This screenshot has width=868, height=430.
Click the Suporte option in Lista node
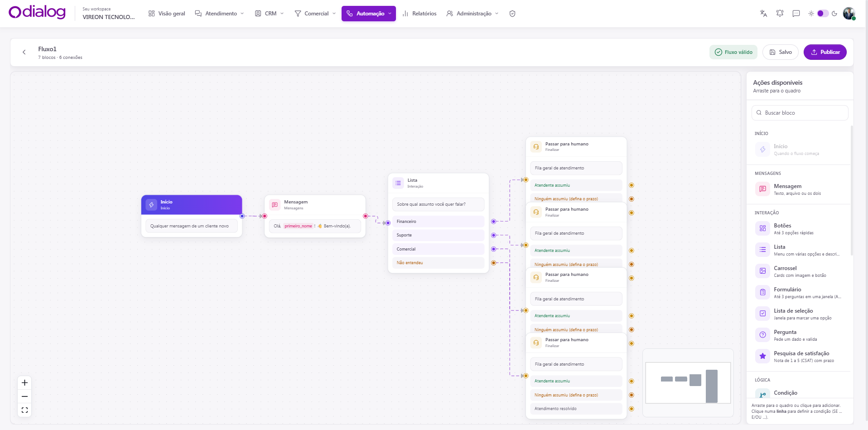point(438,235)
